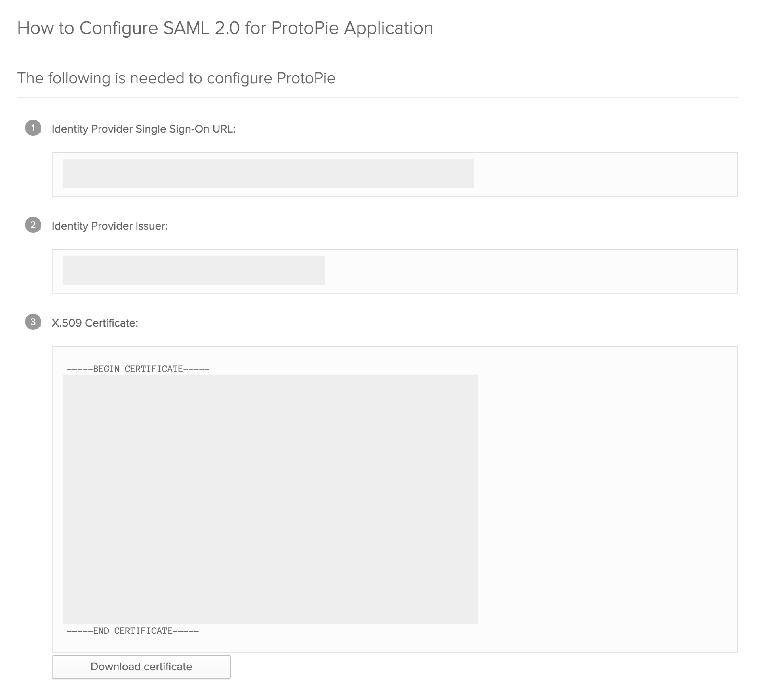Image resolution: width=771 pixels, height=700 pixels.
Task: Click the BEGIN CERTIFICATE line
Action: tap(138, 369)
